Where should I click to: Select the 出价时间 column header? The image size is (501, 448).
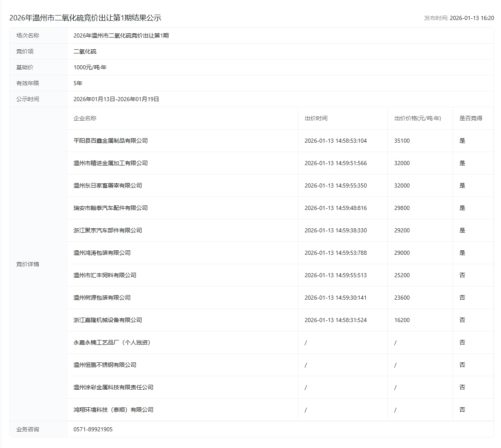pyautogui.click(x=316, y=118)
